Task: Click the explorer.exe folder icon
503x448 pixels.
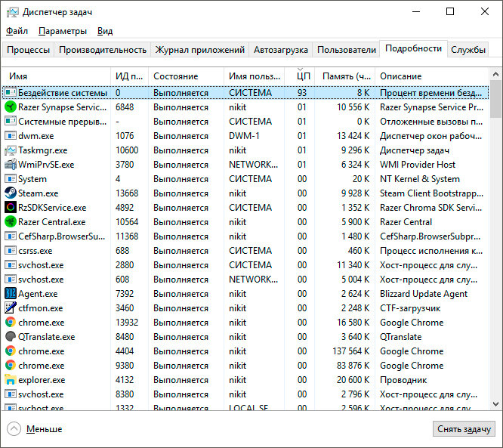Action: point(11,380)
